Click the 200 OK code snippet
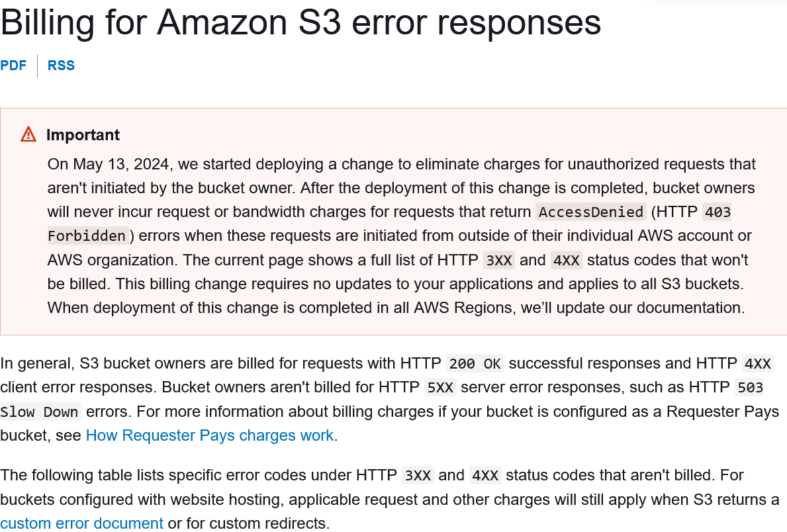 click(475, 364)
